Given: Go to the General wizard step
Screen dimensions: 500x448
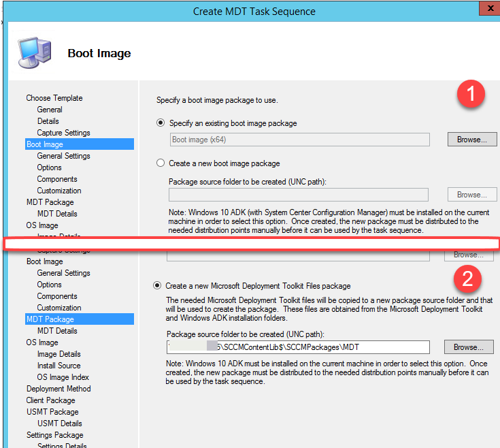Looking at the screenshot, I should (50, 110).
